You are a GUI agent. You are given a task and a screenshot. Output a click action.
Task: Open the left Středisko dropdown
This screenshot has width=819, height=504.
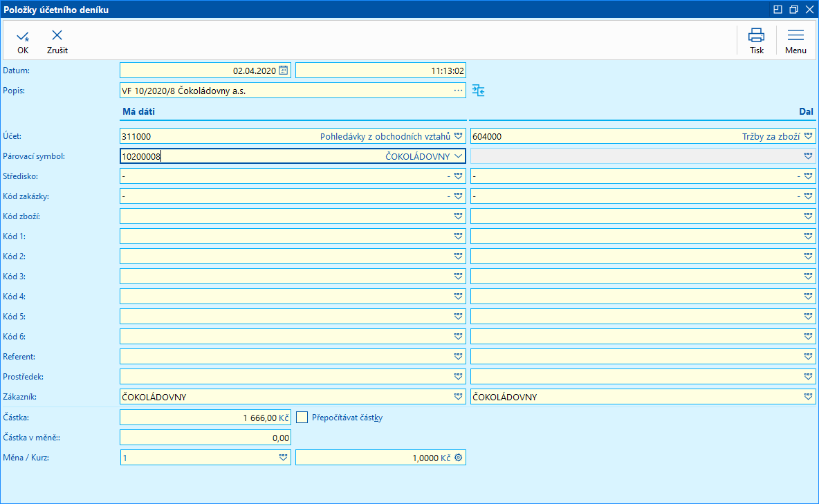tap(458, 176)
